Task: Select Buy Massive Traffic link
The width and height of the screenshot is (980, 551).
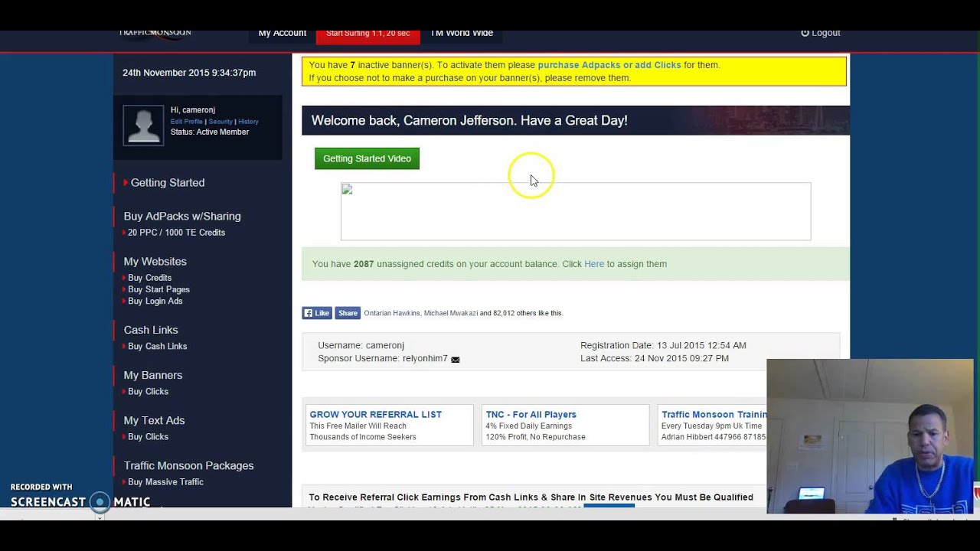Action: tap(165, 482)
